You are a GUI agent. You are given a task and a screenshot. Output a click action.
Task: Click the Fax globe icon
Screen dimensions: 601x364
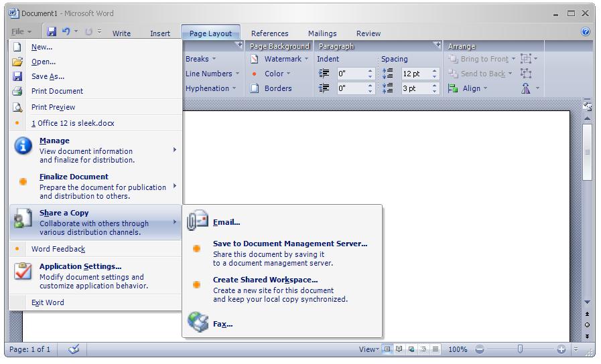(x=198, y=322)
